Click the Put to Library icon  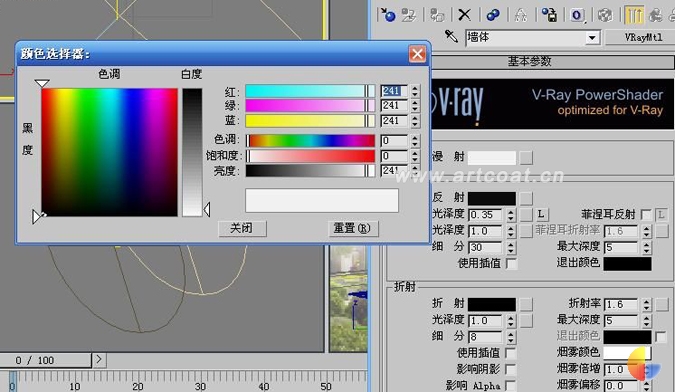(549, 15)
